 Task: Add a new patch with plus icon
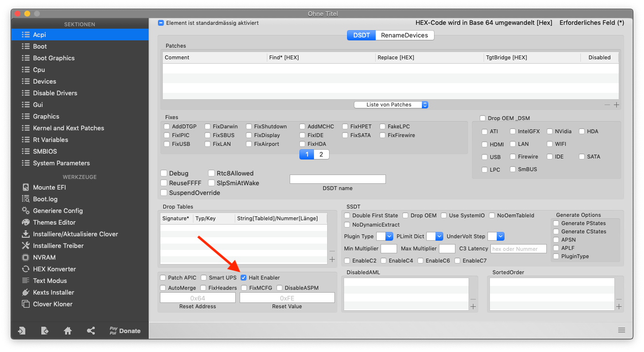(616, 105)
